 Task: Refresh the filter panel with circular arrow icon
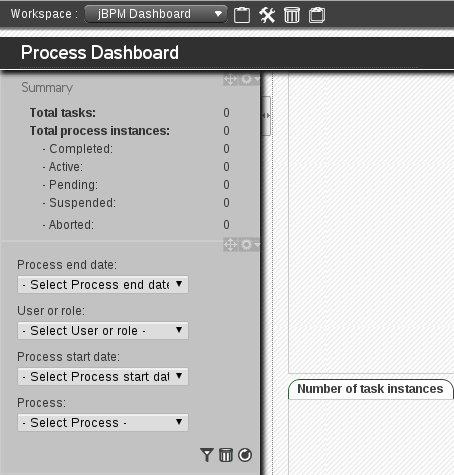click(245, 455)
